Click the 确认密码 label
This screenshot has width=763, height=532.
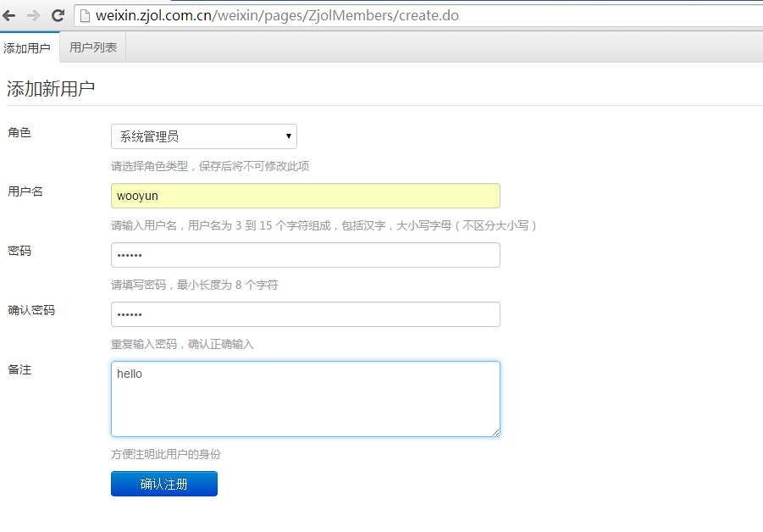[x=31, y=311]
